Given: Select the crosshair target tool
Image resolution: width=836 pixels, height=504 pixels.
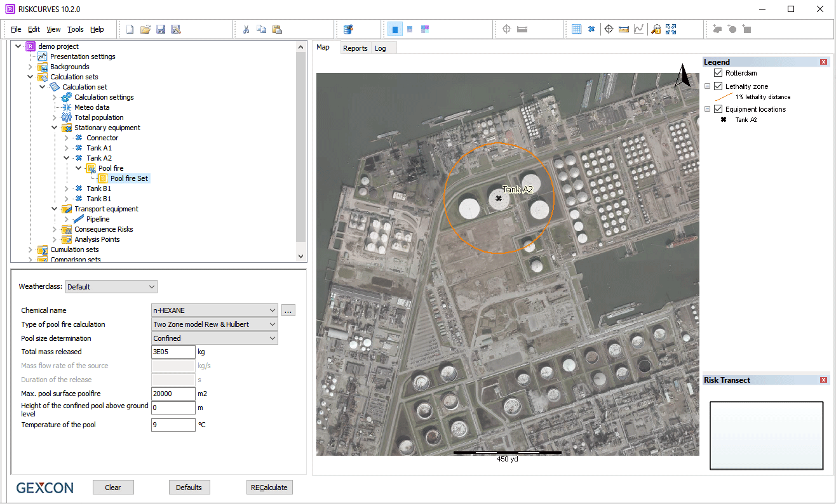Looking at the screenshot, I should coord(608,29).
